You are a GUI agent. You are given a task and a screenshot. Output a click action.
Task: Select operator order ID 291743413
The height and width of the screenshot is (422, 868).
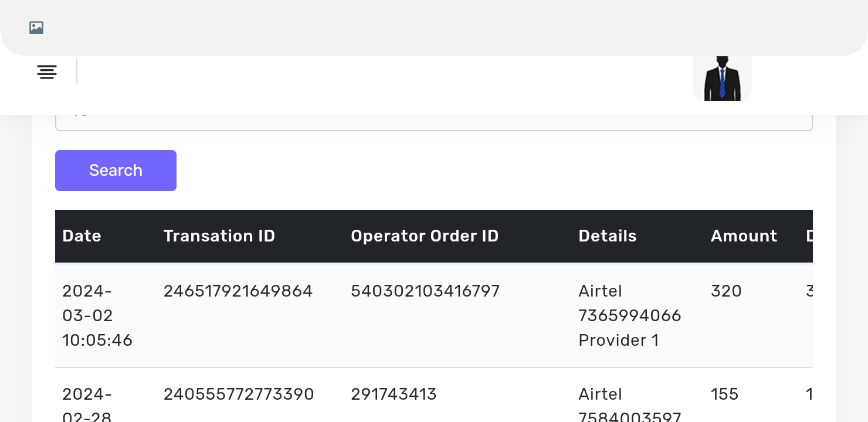point(394,394)
